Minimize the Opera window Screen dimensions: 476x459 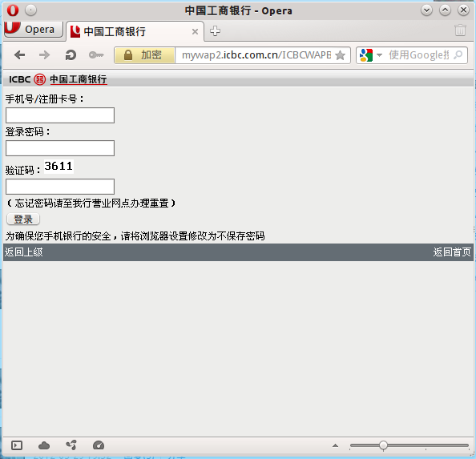pos(426,10)
